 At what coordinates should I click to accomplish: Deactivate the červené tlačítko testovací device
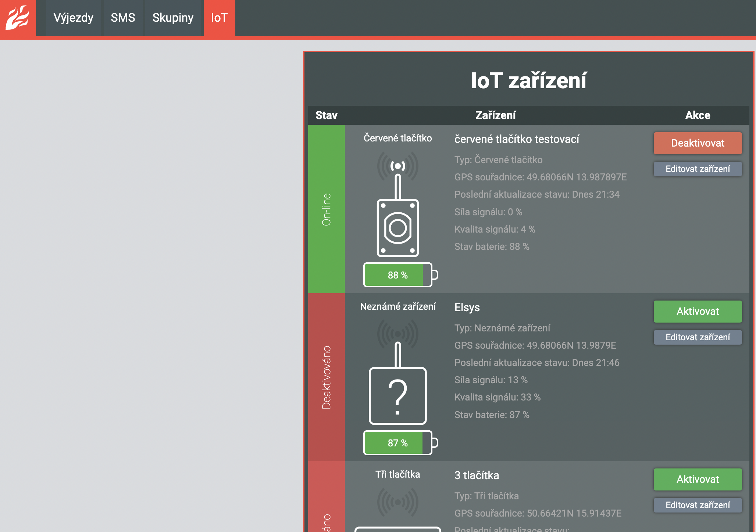(698, 143)
